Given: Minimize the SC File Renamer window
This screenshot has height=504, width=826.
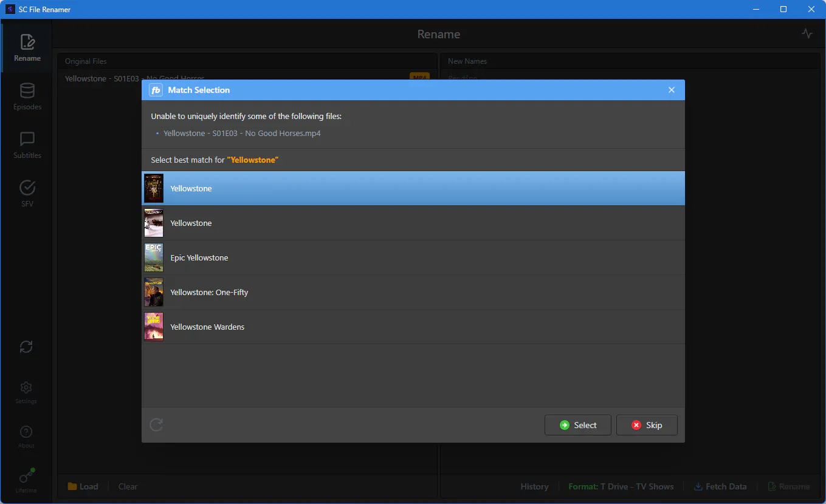Looking at the screenshot, I should point(756,9).
